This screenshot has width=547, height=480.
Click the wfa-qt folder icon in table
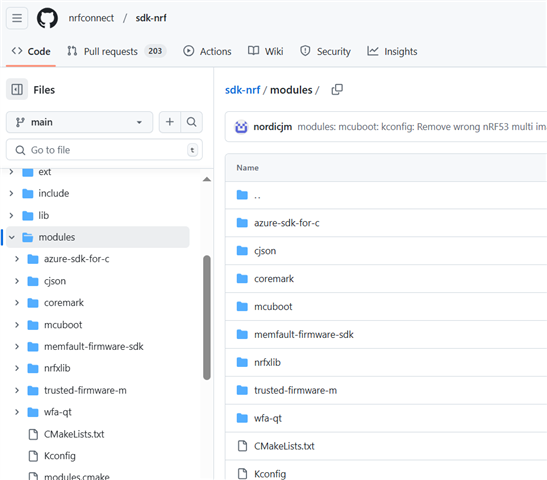242,418
